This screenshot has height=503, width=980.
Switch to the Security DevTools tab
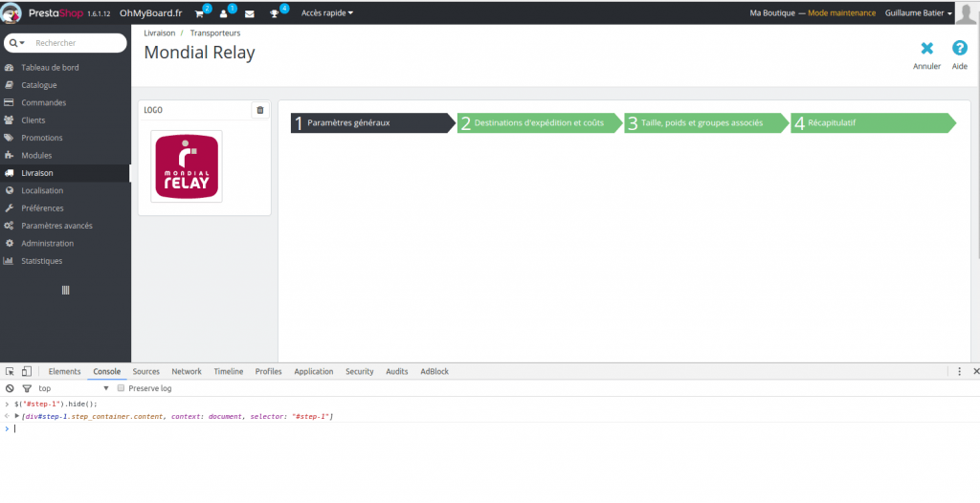[360, 371]
